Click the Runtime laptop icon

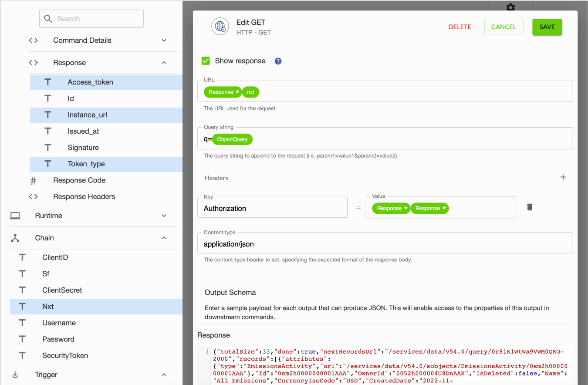[x=15, y=216]
